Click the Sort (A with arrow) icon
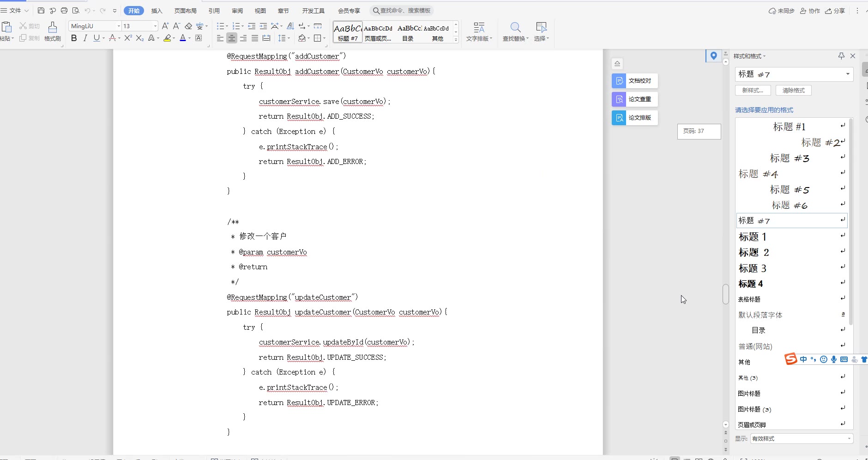The height and width of the screenshot is (460, 868). coord(290,26)
